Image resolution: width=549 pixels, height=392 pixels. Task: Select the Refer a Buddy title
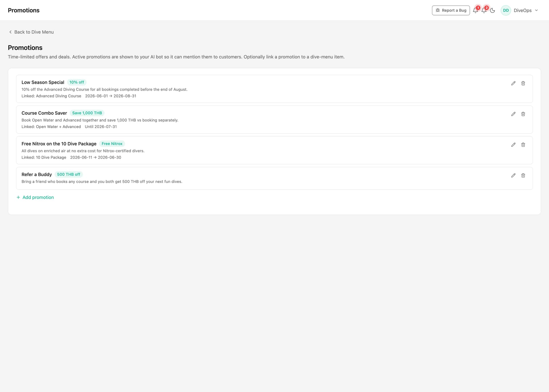37,174
